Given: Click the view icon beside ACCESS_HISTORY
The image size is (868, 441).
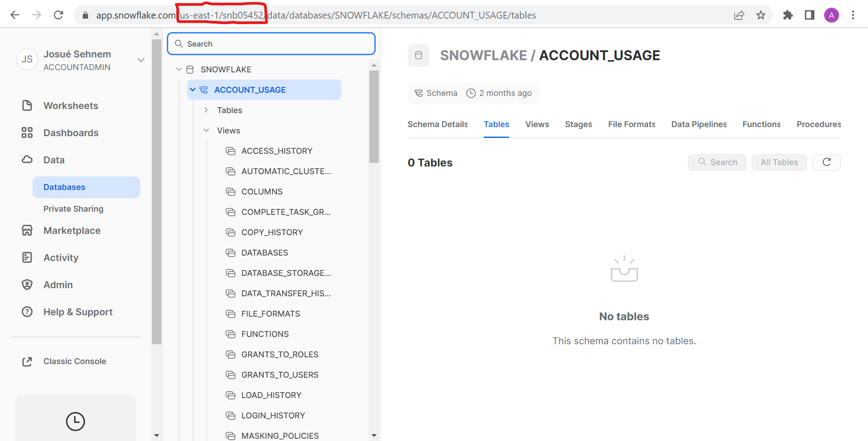Looking at the screenshot, I should 231,151.
